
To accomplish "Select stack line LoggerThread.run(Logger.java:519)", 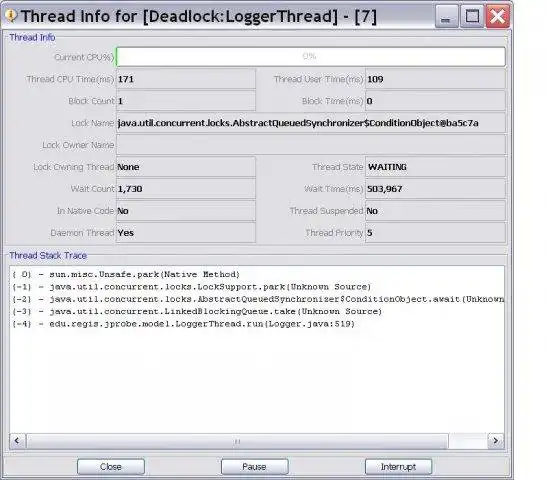I will (x=183, y=324).
